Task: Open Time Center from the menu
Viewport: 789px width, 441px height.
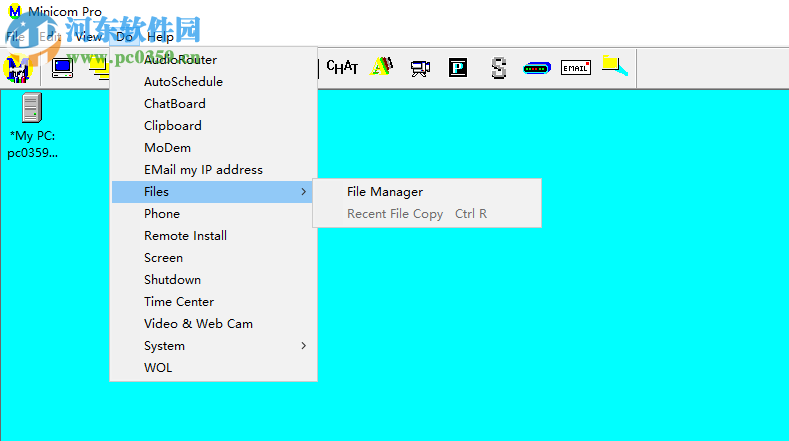Action: click(179, 301)
